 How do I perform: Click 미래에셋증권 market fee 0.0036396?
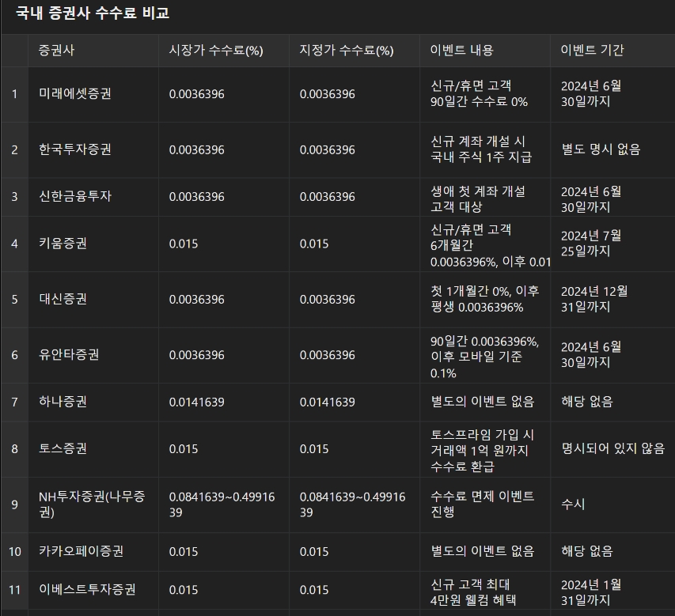coord(224,94)
